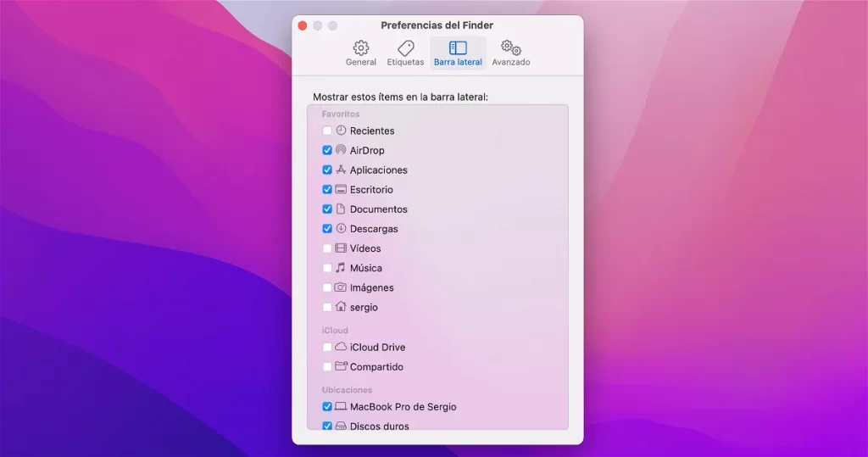Screen dimensions: 868x457
Task: Click the Discos duros drive icon
Action: 341,426
